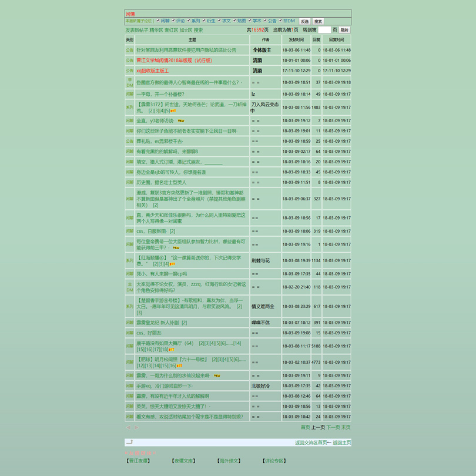Toggle the 贴图 checkbox
The height and width of the screenshot is (476, 476).
[x=234, y=21]
